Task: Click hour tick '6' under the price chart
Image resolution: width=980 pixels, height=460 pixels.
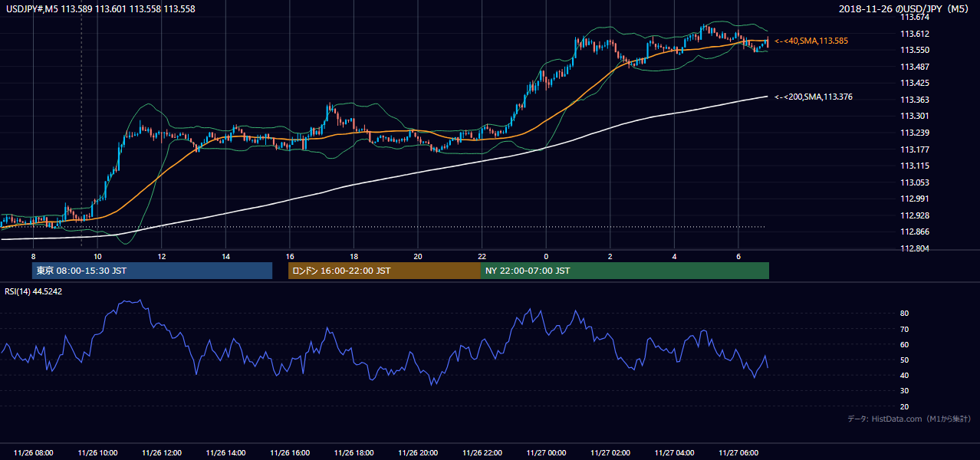Action: pyautogui.click(x=738, y=256)
